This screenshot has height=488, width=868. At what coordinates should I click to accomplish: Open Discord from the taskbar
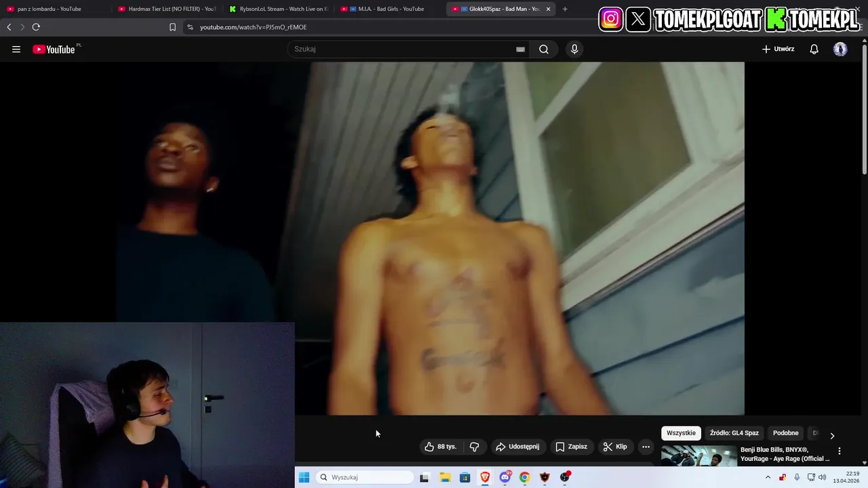coord(505,477)
